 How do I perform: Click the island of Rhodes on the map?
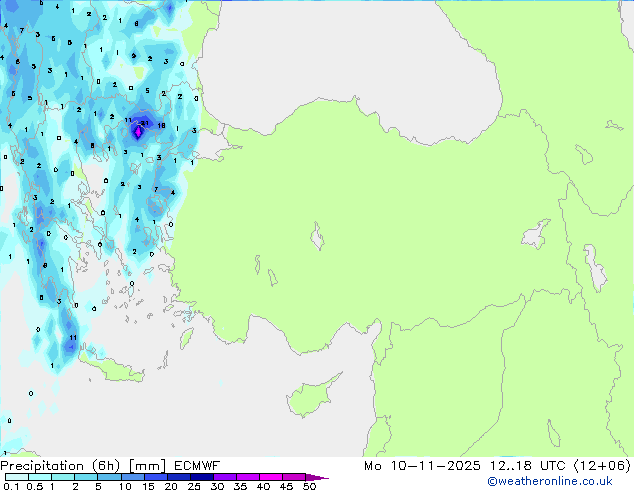[x=186, y=338]
